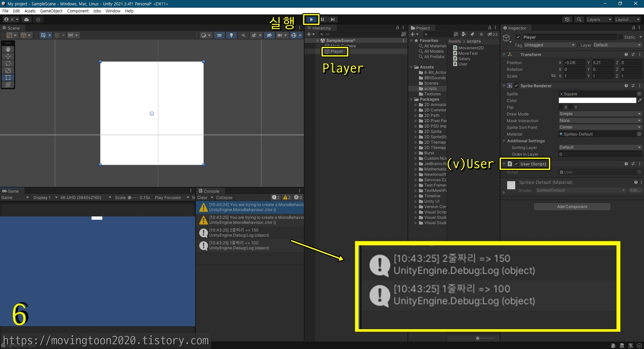The height and width of the screenshot is (349, 644).
Task: Toggle scene lighting bulb icon
Action: pos(231,35)
